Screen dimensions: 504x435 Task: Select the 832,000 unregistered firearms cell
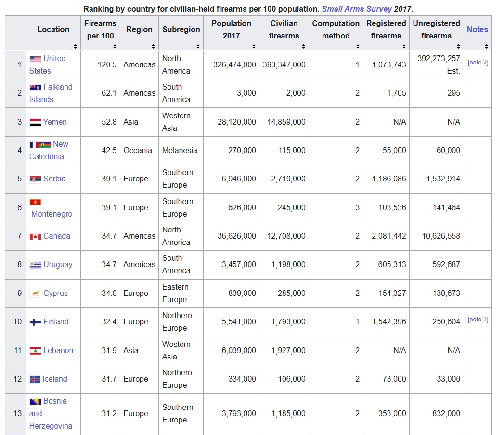pos(436,414)
